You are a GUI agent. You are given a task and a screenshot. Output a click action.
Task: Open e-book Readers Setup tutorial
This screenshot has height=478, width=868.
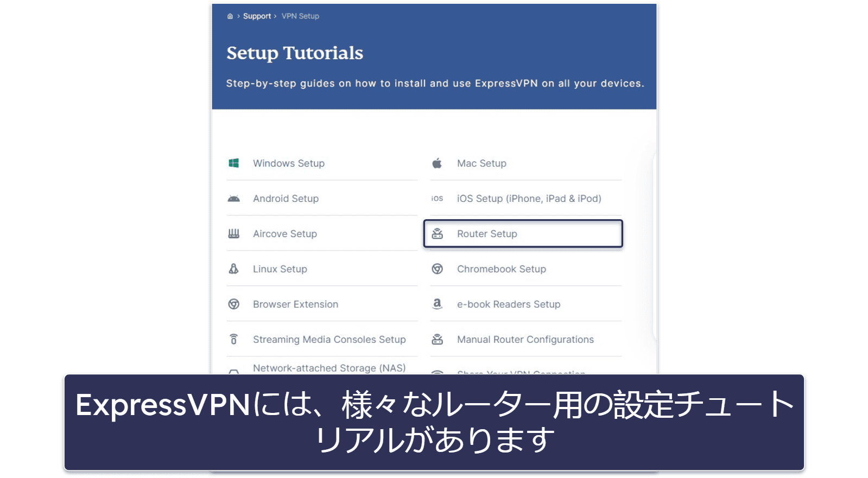tap(509, 304)
